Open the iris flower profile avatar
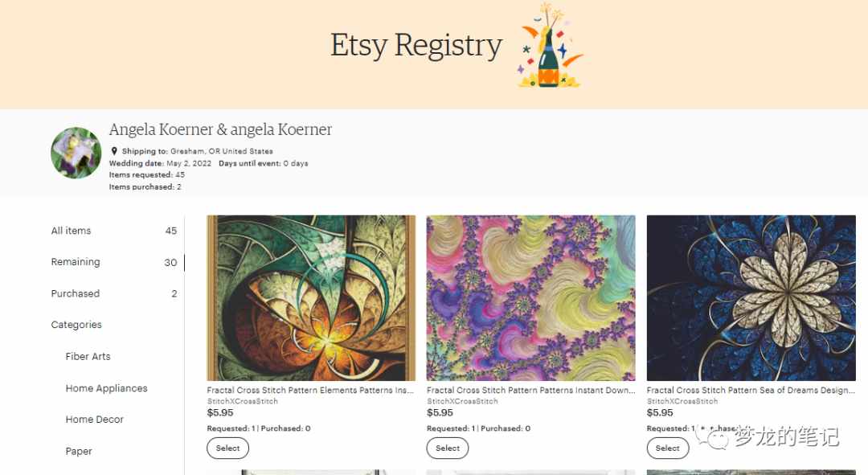The height and width of the screenshot is (475, 868). pyautogui.click(x=76, y=153)
